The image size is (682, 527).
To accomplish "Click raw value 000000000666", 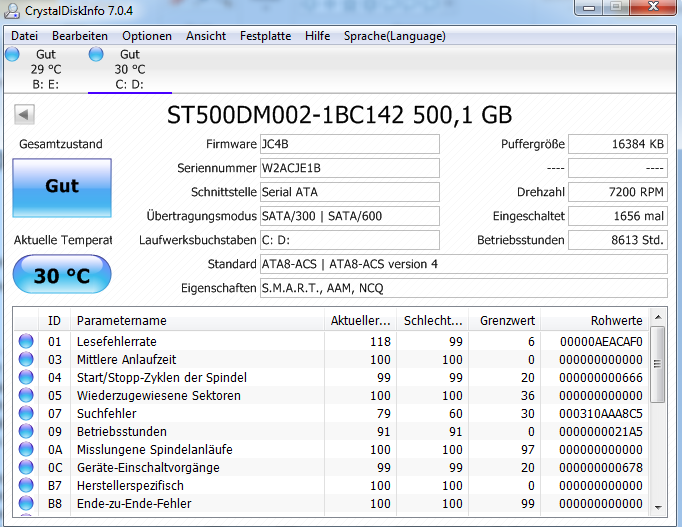I will [601, 377].
